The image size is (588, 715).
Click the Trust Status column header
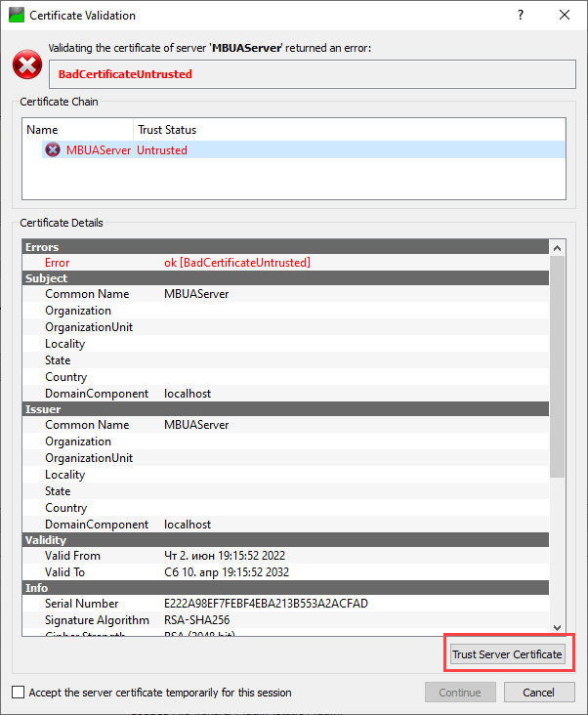pos(166,130)
